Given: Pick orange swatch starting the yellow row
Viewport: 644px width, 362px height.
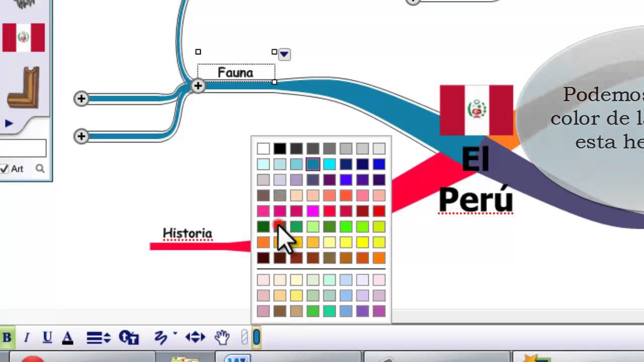Looking at the screenshot, I should (263, 242).
